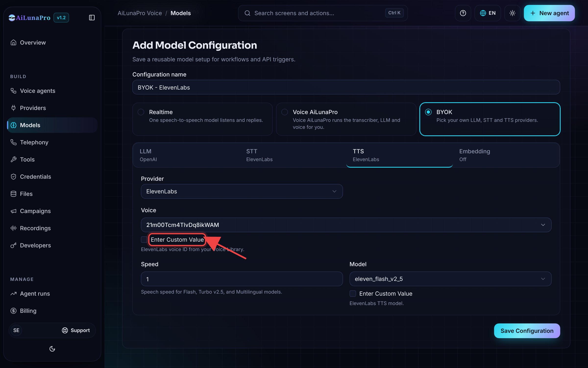Screen dimensions: 588x368
Task: Click the Speed input field
Action: (242, 279)
